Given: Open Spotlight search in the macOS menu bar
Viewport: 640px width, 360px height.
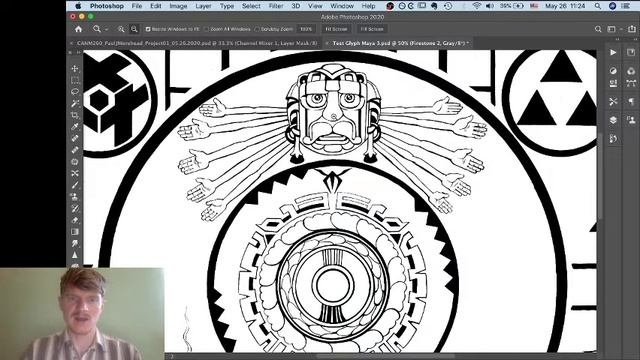Looking at the screenshot, I should click(598, 6).
